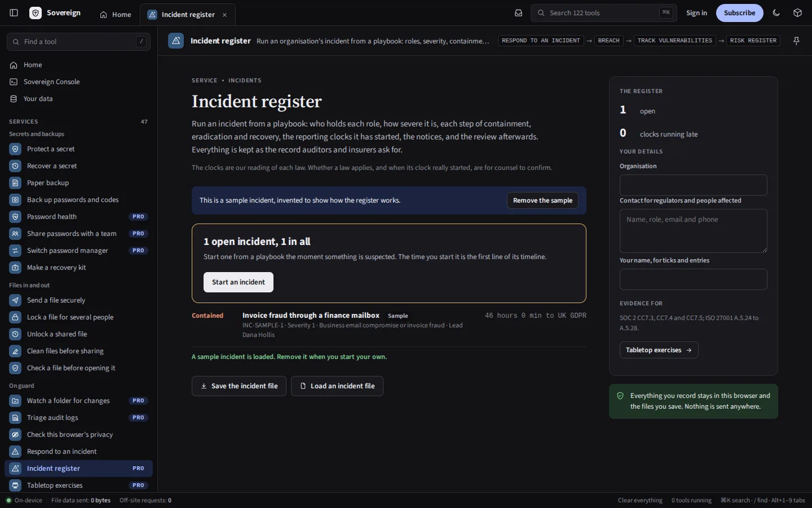
Task: Click Paper backup icon
Action: (15, 183)
